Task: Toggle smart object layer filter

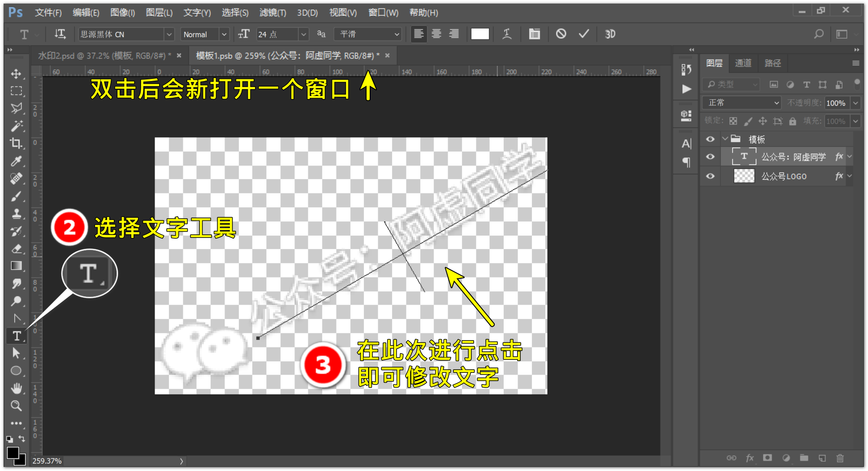Action: (839, 84)
